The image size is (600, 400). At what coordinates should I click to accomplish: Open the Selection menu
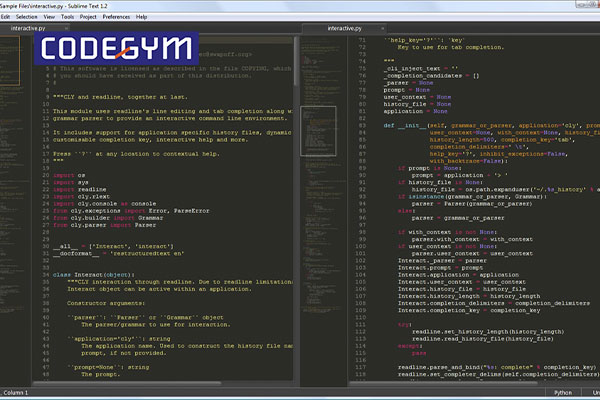point(28,17)
